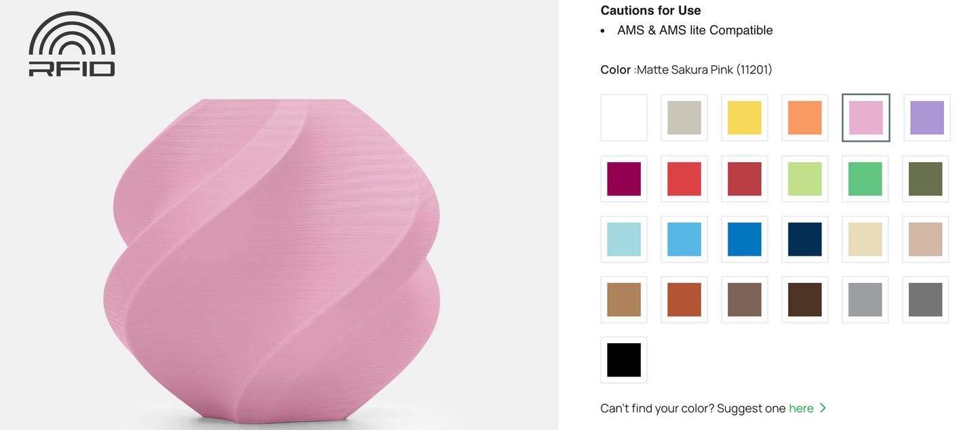Choose the yellow filament color swatch

[x=745, y=118]
